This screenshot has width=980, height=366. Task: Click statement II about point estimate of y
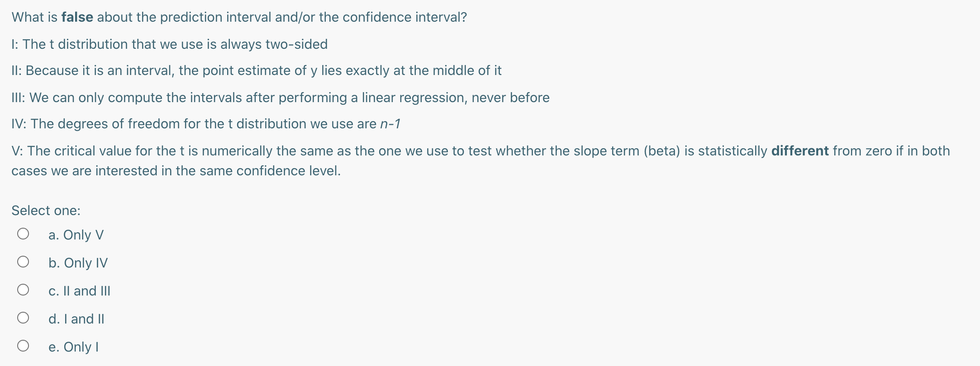click(x=256, y=70)
